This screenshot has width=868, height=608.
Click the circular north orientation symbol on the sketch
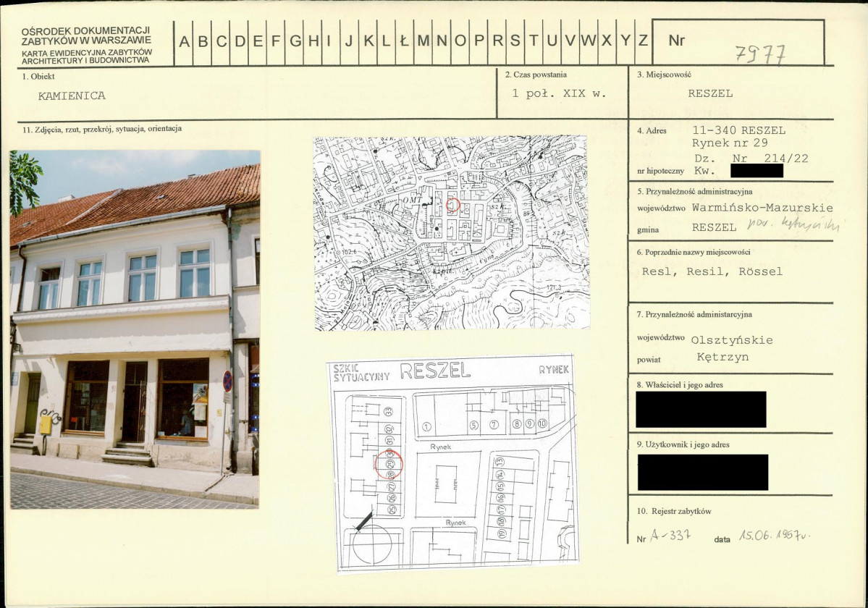[372, 544]
